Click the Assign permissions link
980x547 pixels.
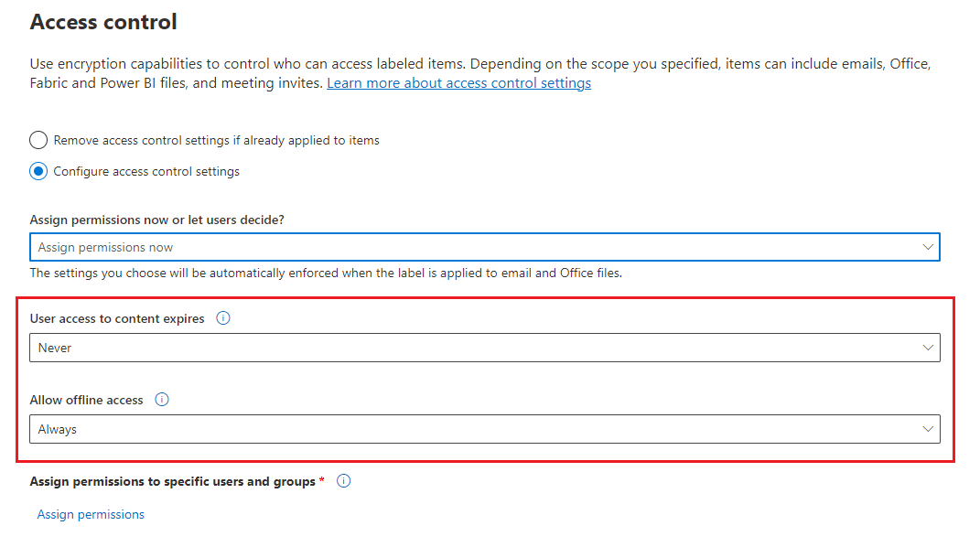[91, 515]
